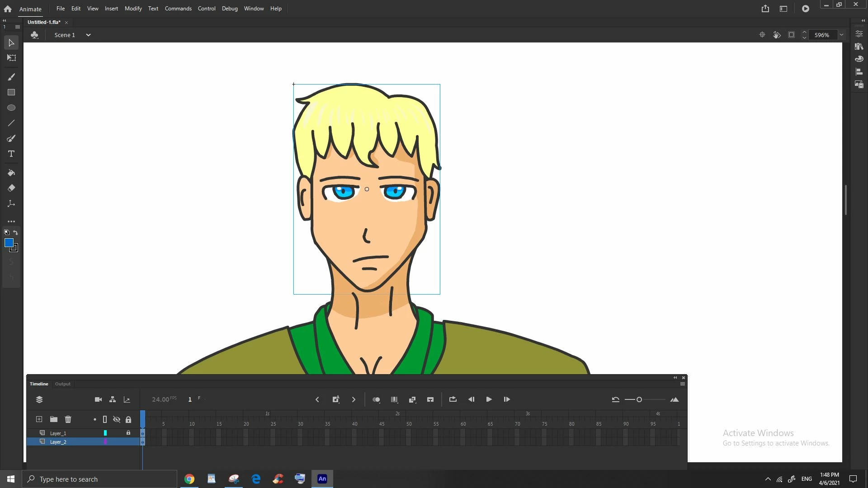Toggle hide all layers eye icon

pos(117,419)
